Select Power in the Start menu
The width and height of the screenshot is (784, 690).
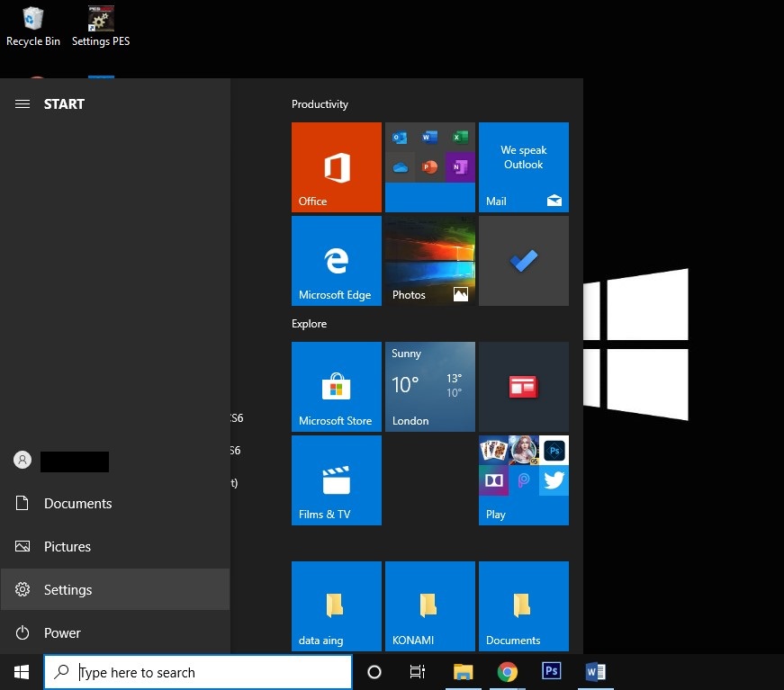tap(62, 633)
